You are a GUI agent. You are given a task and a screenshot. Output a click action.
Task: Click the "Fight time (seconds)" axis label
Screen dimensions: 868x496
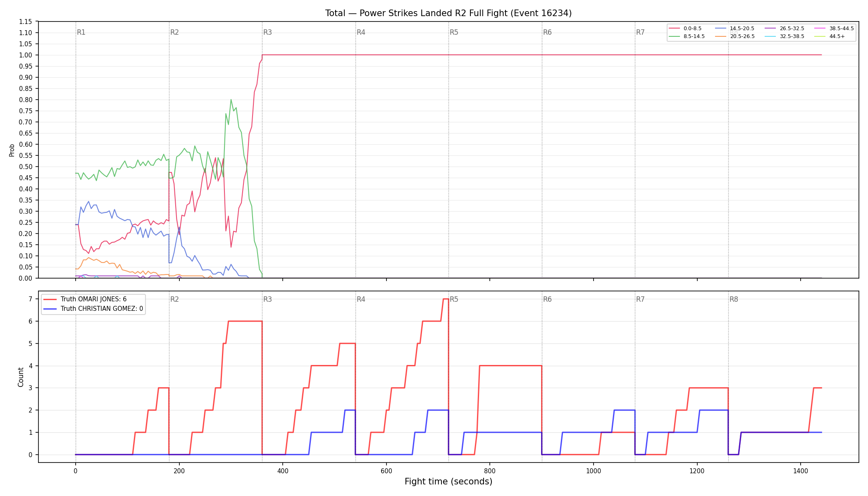pyautogui.click(x=448, y=482)
